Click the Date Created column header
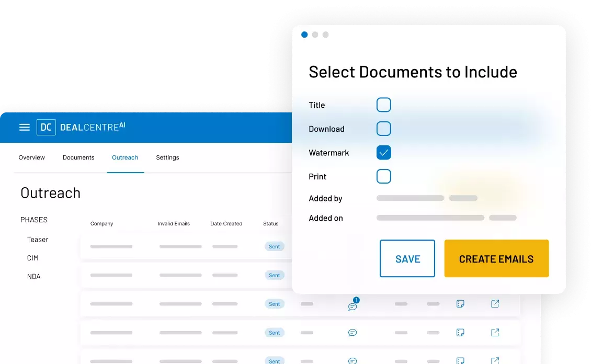The height and width of the screenshot is (364, 591). (x=226, y=223)
